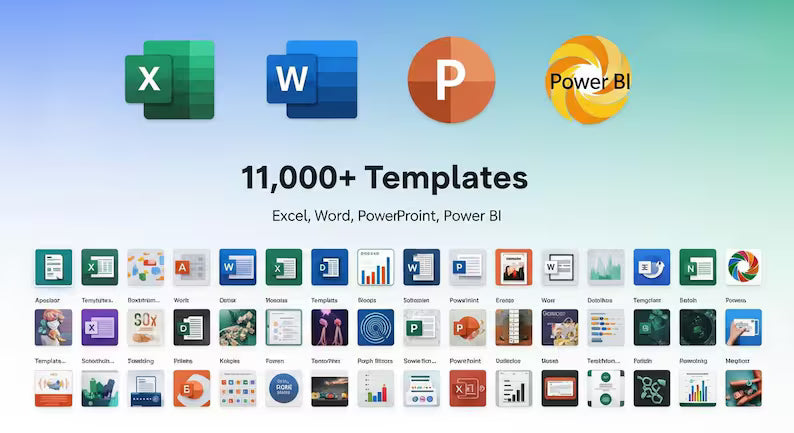Open the purple X spreadsheet icon
Viewport: 794px width, 433px height.
coord(100,328)
